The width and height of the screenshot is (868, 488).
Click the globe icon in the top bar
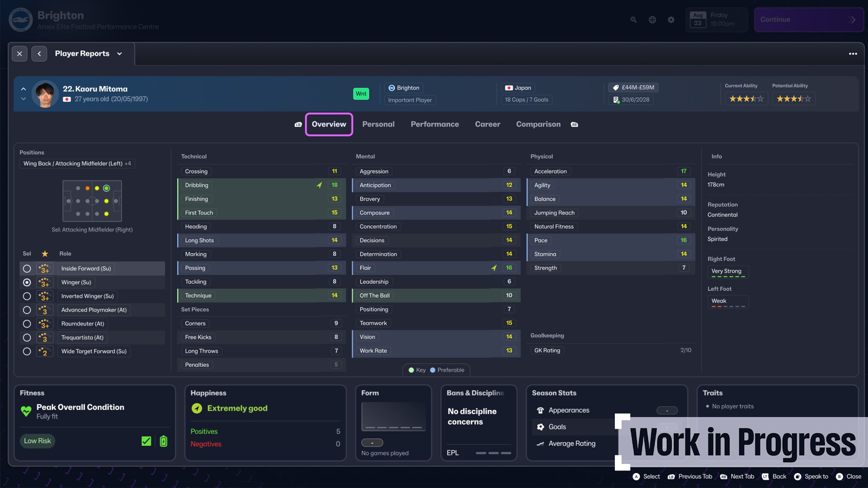tap(652, 19)
